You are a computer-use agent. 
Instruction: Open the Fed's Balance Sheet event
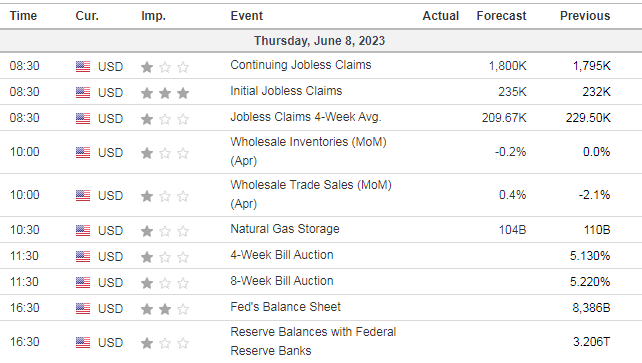click(x=285, y=307)
